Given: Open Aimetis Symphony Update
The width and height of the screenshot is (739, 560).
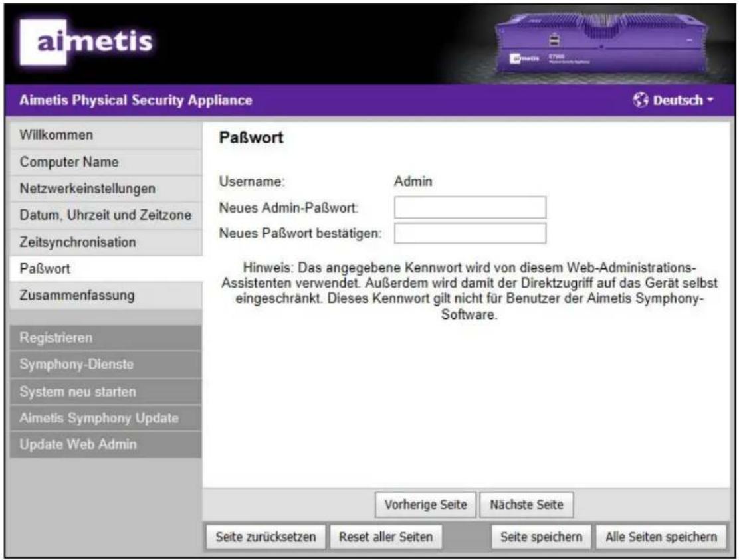Looking at the screenshot, I should click(106, 419).
